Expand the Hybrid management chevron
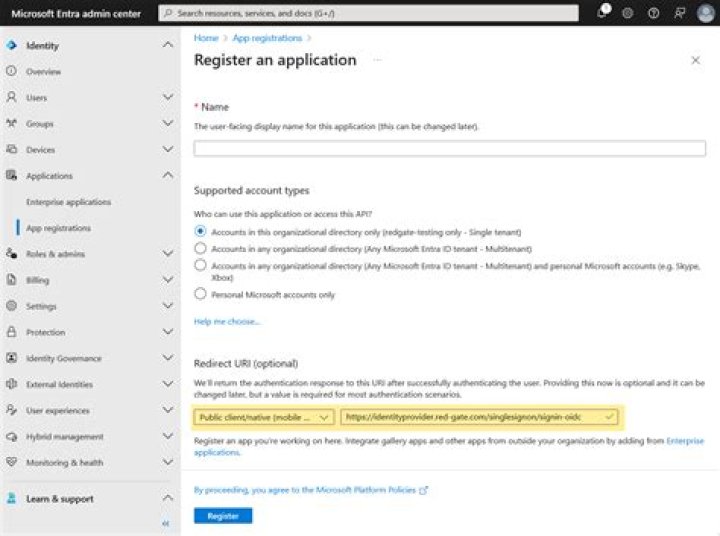The height and width of the screenshot is (536, 720). [x=168, y=436]
